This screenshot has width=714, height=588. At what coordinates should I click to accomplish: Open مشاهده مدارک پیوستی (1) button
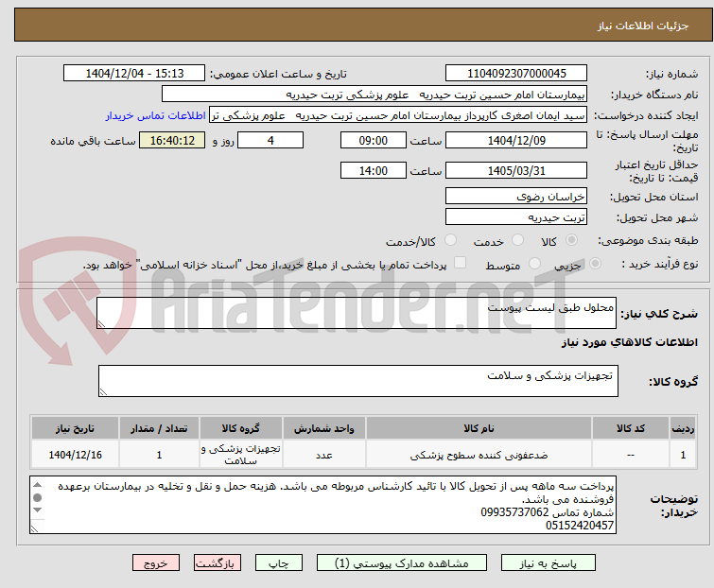(x=402, y=563)
